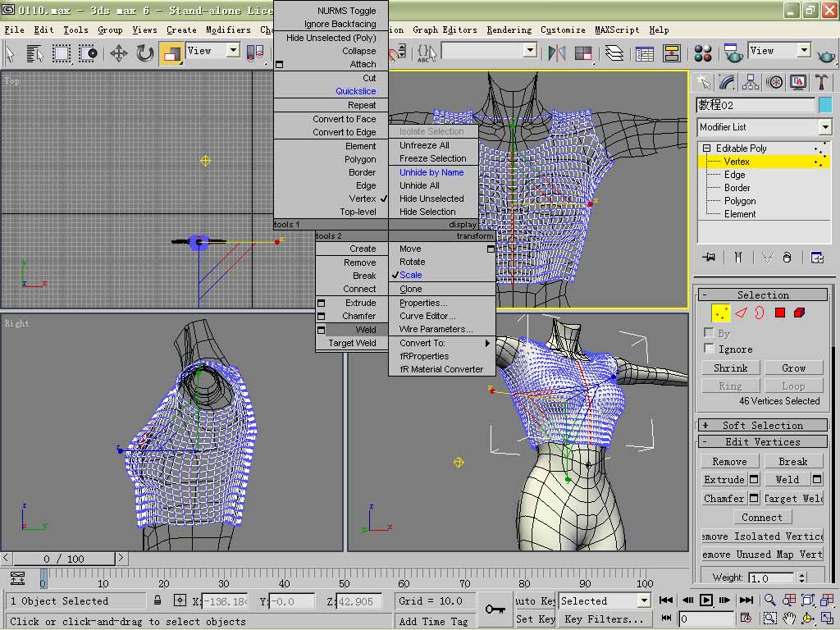This screenshot has width=840, height=630.
Task: Click the time slider showing 0 / 100
Action: (64, 559)
